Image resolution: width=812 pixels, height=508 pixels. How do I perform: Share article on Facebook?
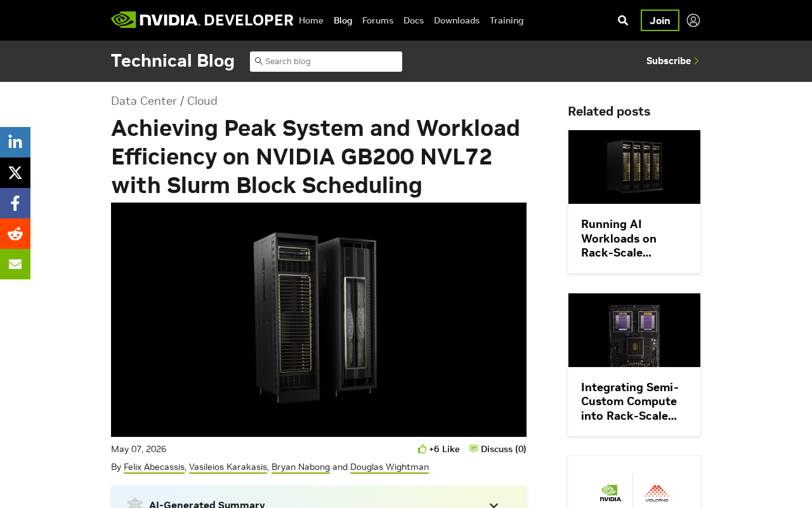(15, 203)
